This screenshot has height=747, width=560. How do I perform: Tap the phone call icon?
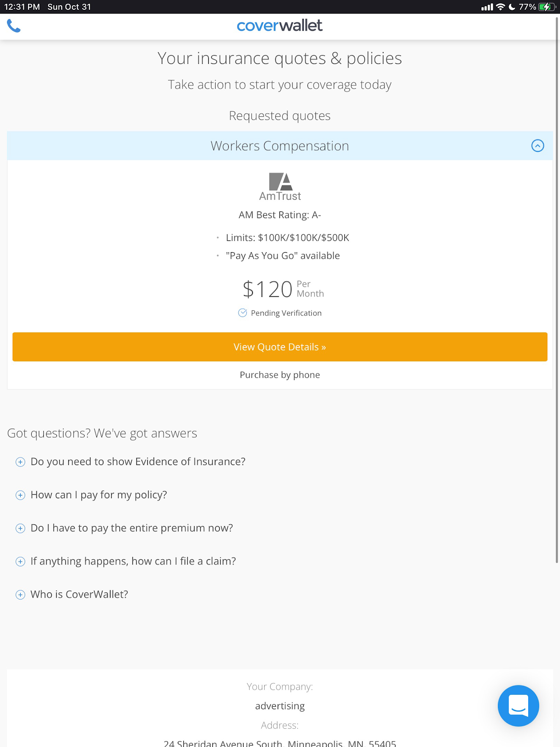(14, 26)
